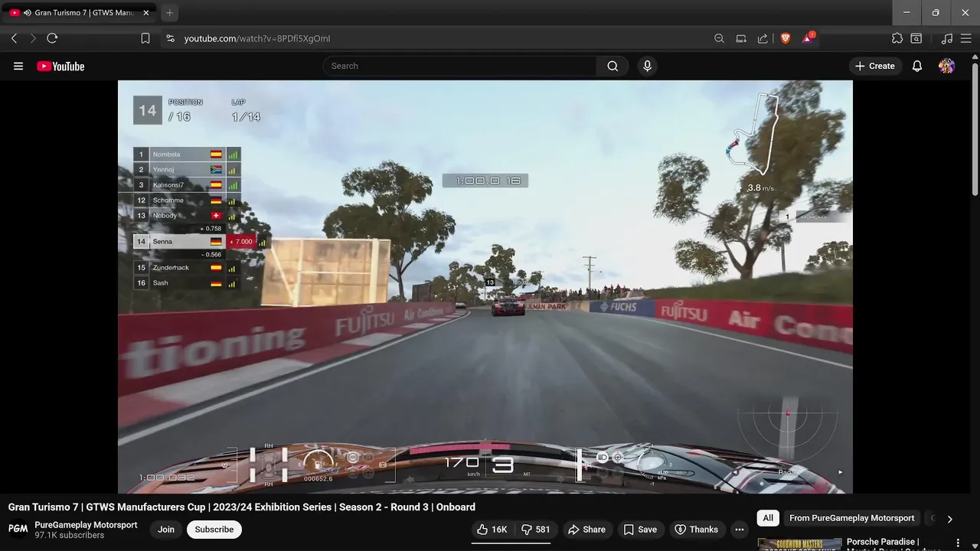The height and width of the screenshot is (551, 980).
Task: Close the Gran Turismo 7 tab
Action: (146, 13)
